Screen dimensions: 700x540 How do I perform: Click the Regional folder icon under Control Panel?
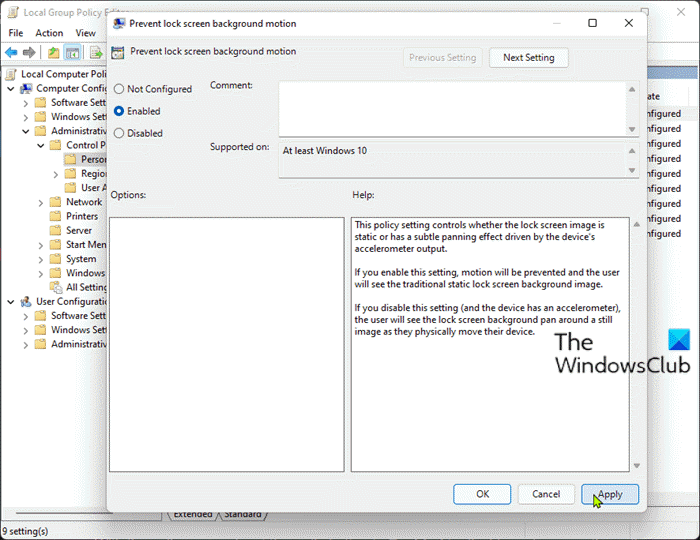coord(70,174)
